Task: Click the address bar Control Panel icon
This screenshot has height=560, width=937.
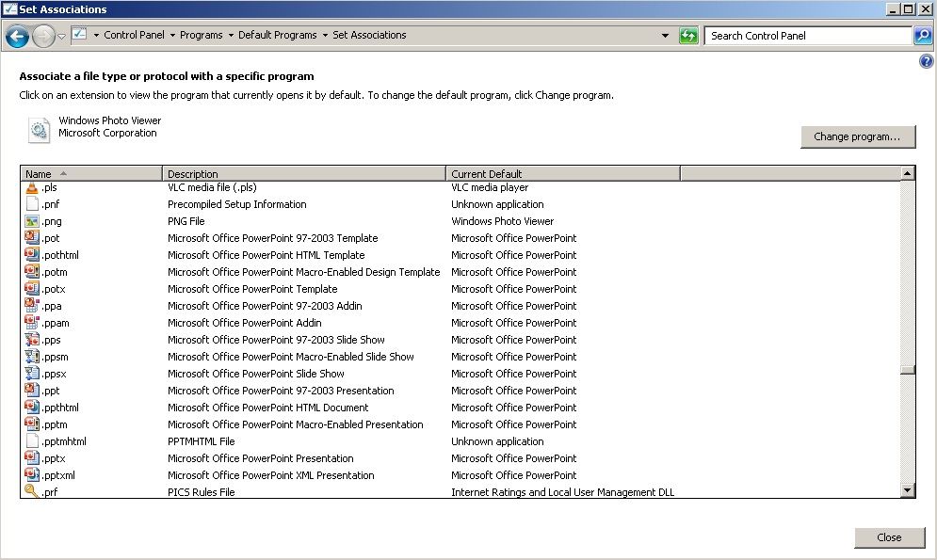Action: pos(79,34)
